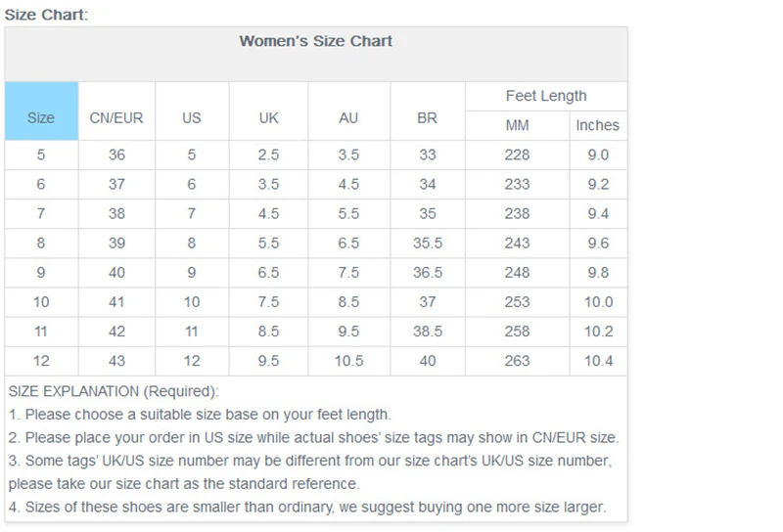This screenshot has width=783, height=532.
Task: Click the US column header
Action: click(x=192, y=117)
